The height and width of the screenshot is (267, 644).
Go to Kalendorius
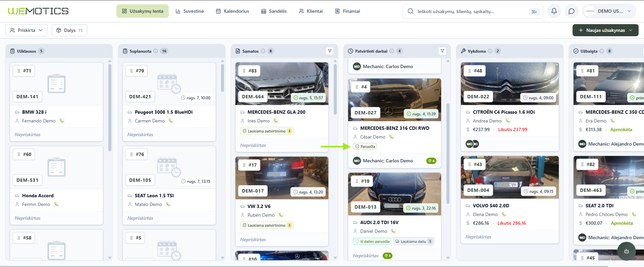(x=232, y=11)
